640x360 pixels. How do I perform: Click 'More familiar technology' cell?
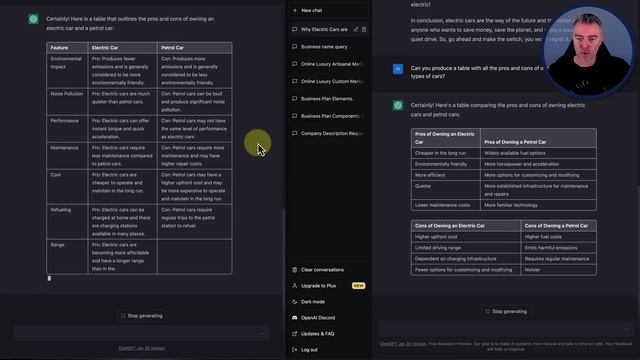(538, 205)
